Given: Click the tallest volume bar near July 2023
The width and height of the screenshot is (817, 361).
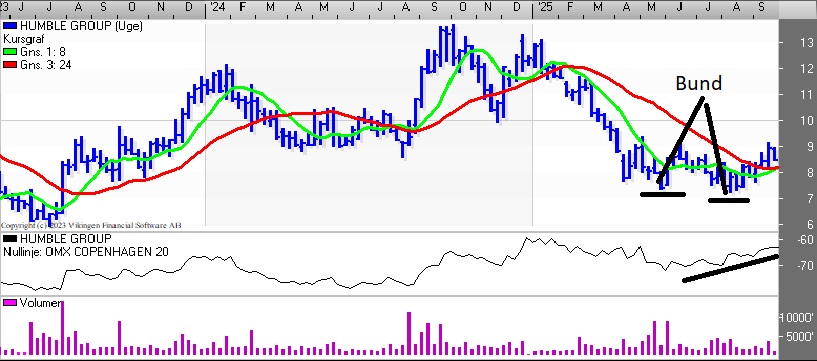Looking at the screenshot, I should (63, 328).
